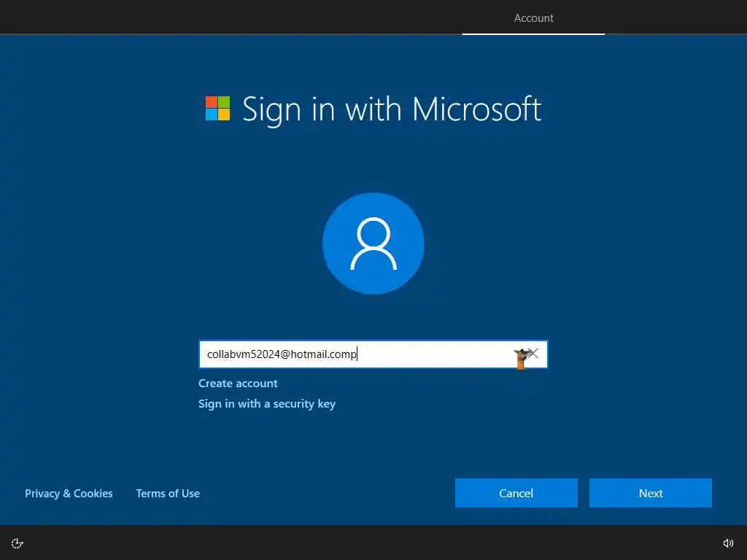747x560 pixels.
Task: Open the Ease of Access icon
Action: pyautogui.click(x=18, y=543)
